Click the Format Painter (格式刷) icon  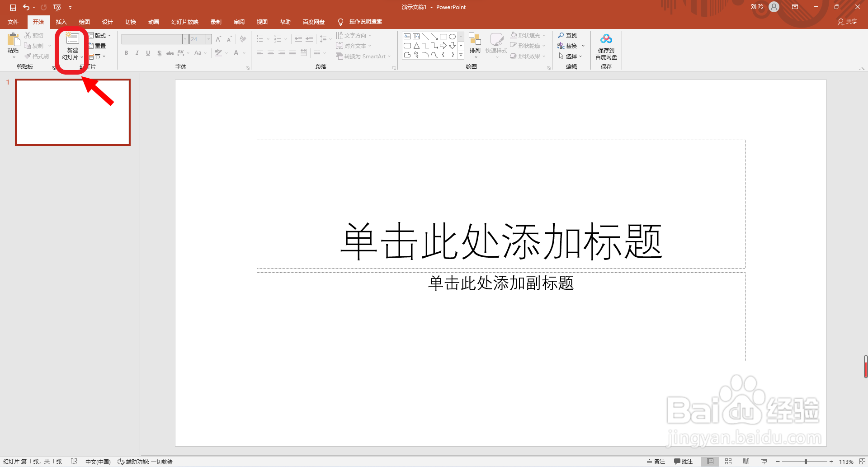pyautogui.click(x=28, y=56)
